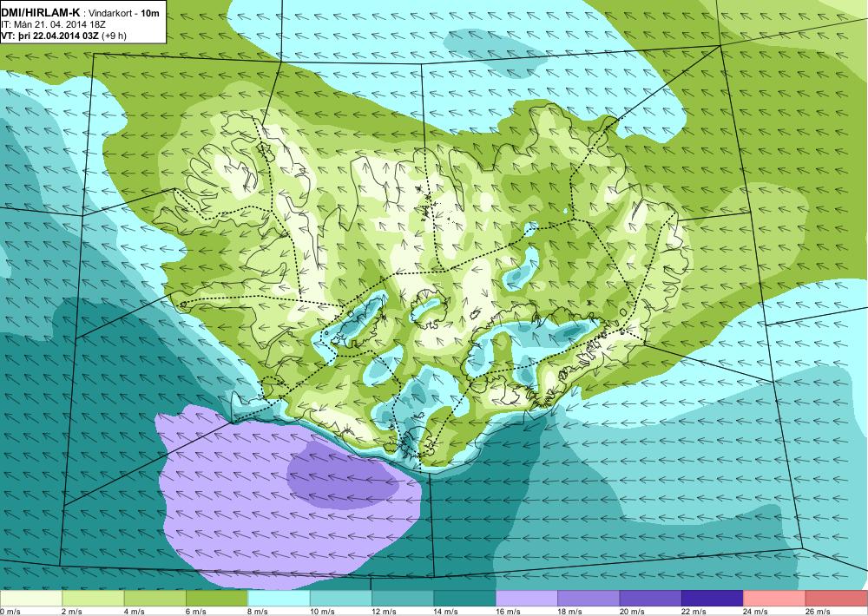Click the '6 m/s' legend label
This screenshot has height=616, width=868.
(196, 611)
